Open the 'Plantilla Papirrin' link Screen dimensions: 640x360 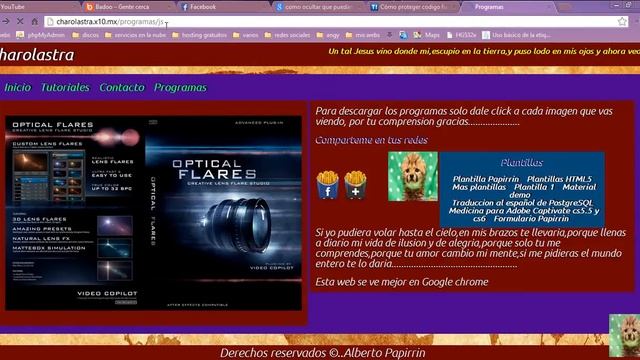pos(486,179)
